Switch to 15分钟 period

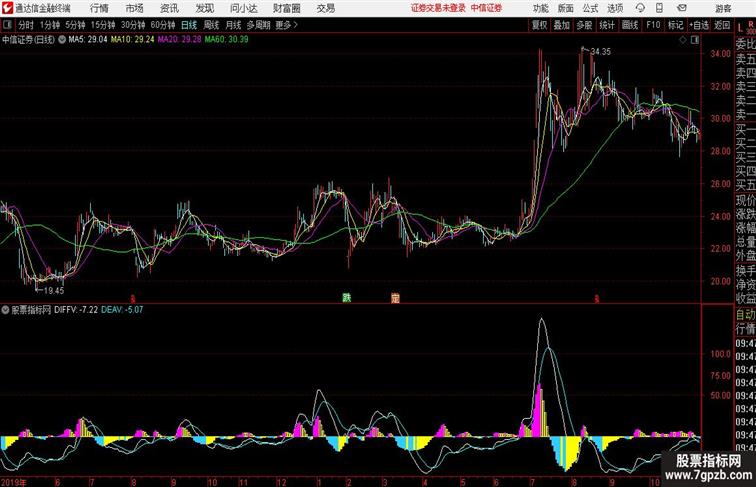[103, 25]
